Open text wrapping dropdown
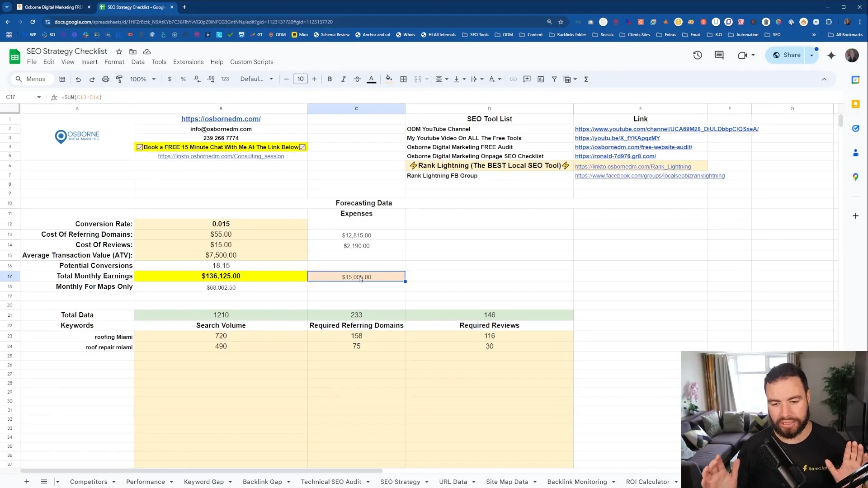Image resolution: width=868 pixels, height=488 pixels. (x=477, y=79)
